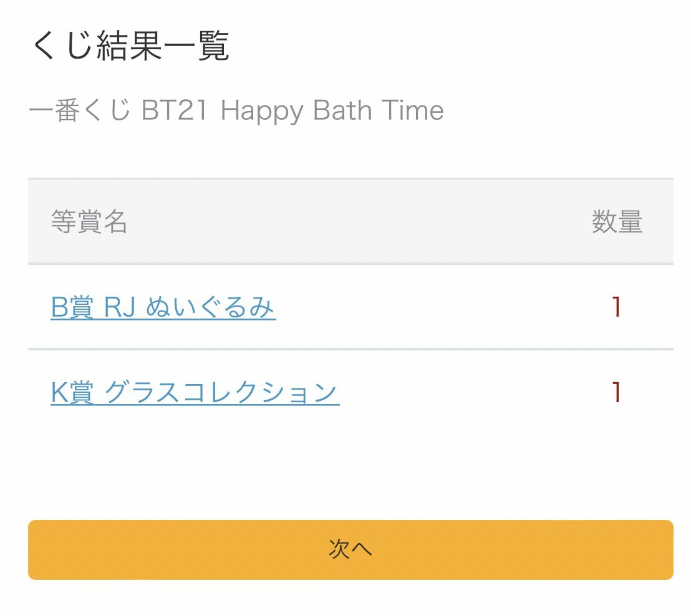Viewport: 691px width, 616px height.
Task: Click the くじ結果一覧 page heading
Action: click(x=130, y=46)
